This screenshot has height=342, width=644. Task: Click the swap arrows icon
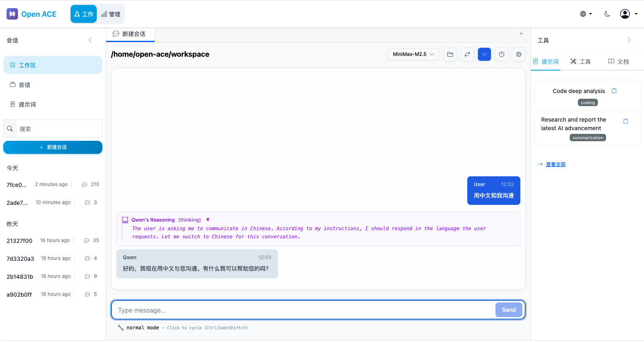pyautogui.click(x=467, y=54)
